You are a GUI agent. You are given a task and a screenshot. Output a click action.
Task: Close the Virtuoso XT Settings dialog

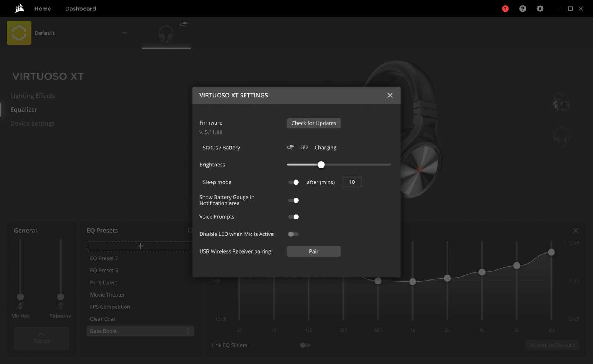[x=390, y=95]
